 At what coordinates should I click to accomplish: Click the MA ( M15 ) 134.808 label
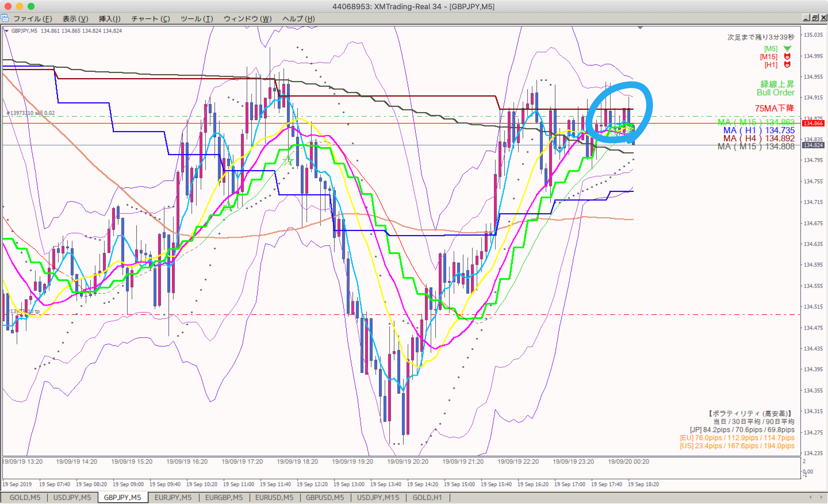point(756,146)
